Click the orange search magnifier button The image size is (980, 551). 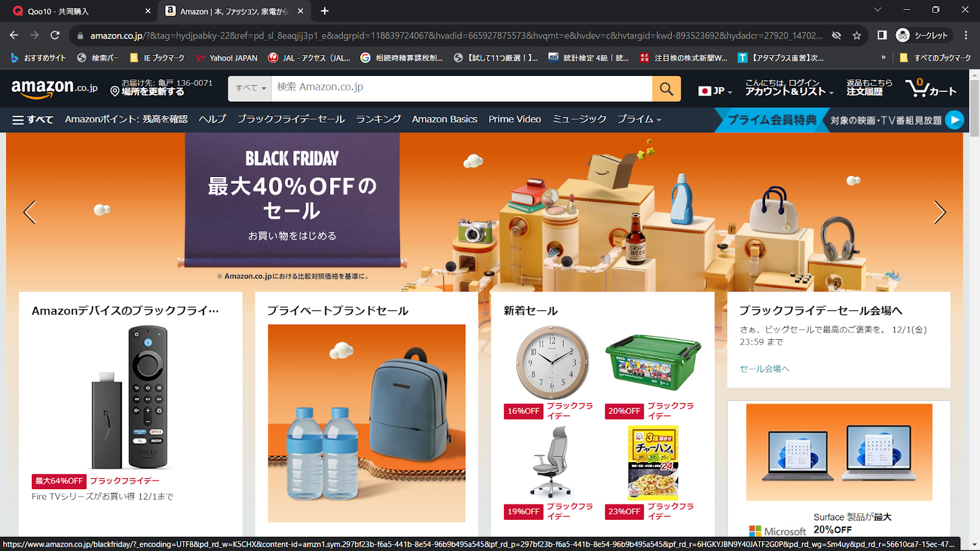666,89
